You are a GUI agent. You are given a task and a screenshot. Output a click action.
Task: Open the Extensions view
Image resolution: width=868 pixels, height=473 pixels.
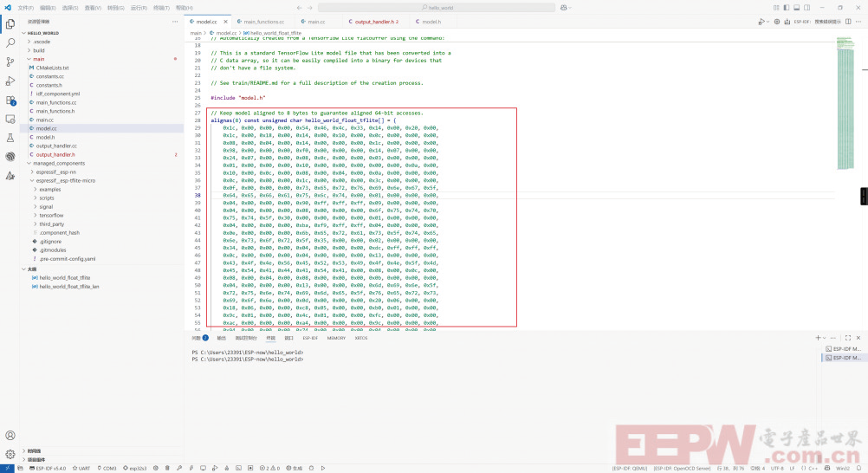(x=10, y=100)
